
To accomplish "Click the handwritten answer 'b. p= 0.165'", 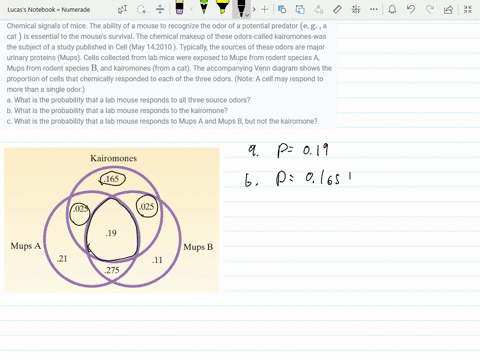I will coord(298,178).
